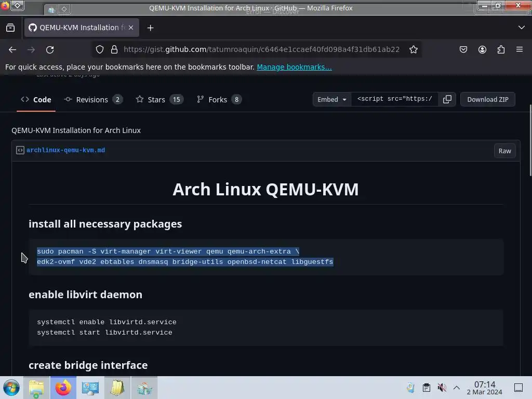Image resolution: width=532 pixels, height=399 pixels.
Task: Open a new tab with plus button
Action: pyautogui.click(x=150, y=28)
